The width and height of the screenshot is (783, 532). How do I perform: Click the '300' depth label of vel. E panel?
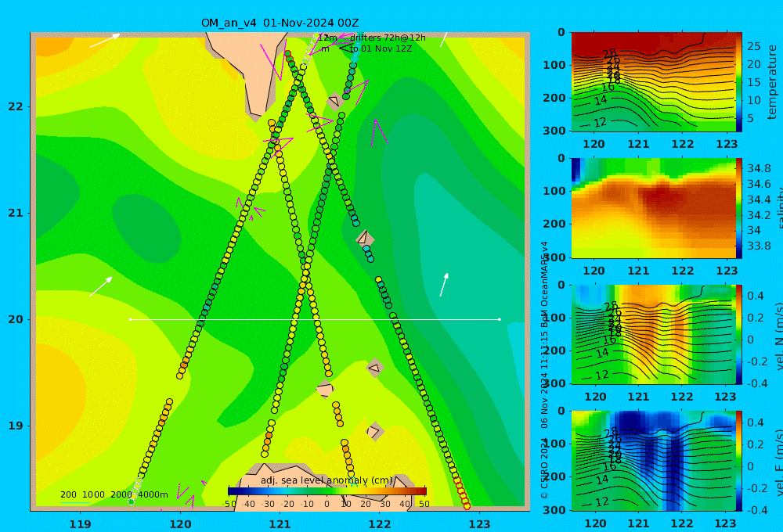(555, 510)
